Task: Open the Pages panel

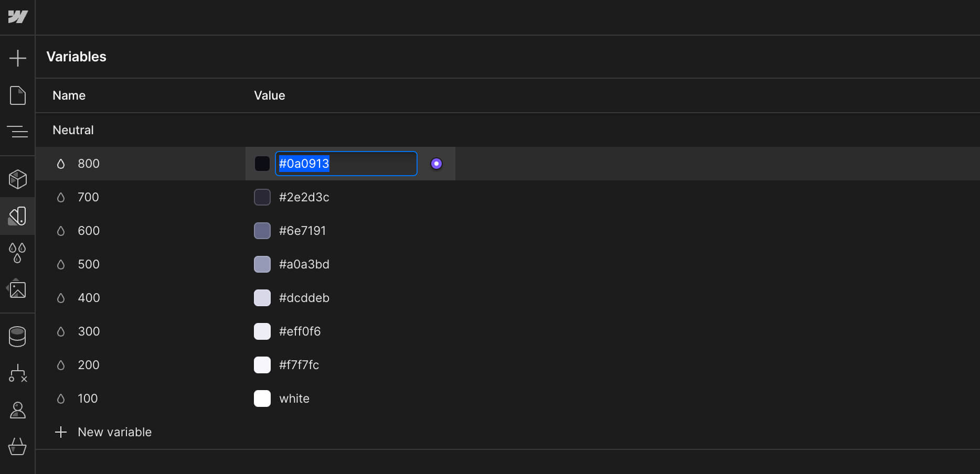Action: (x=18, y=95)
